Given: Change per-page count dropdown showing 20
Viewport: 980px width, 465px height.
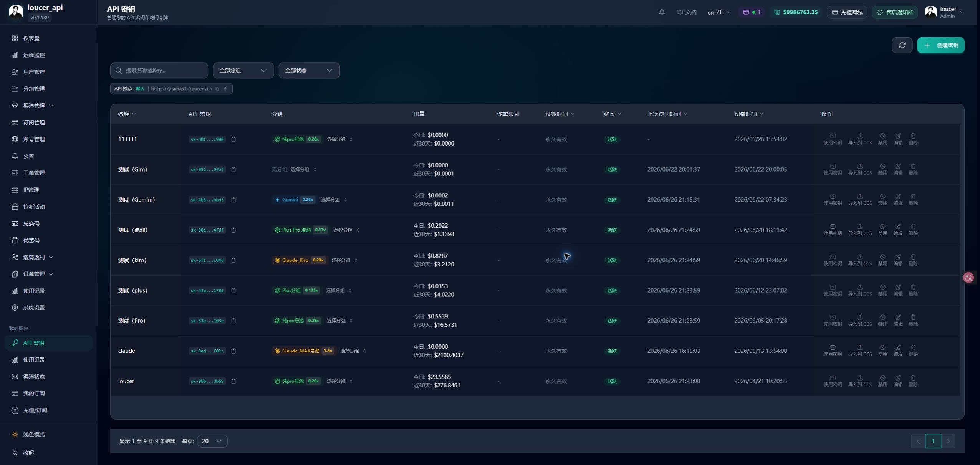Looking at the screenshot, I should pyautogui.click(x=212, y=441).
